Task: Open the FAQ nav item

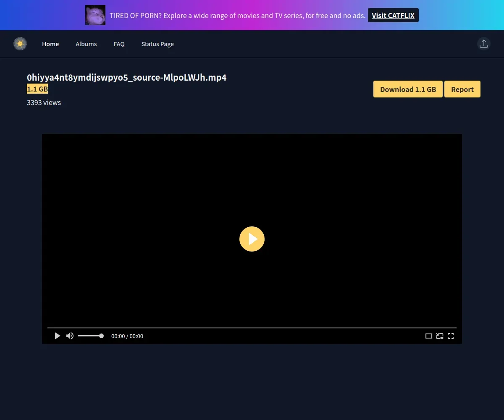Action: [119, 44]
